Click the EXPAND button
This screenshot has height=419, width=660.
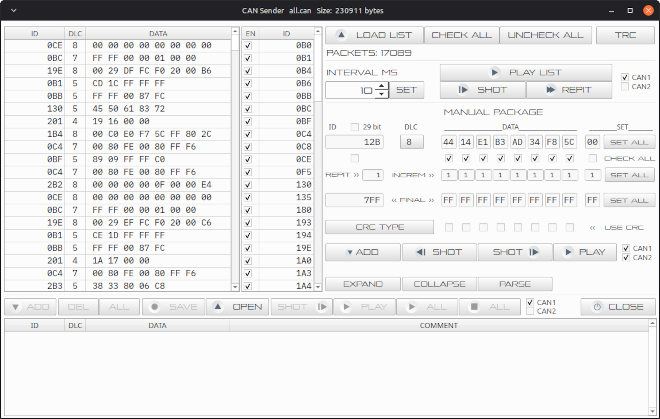coord(362,284)
